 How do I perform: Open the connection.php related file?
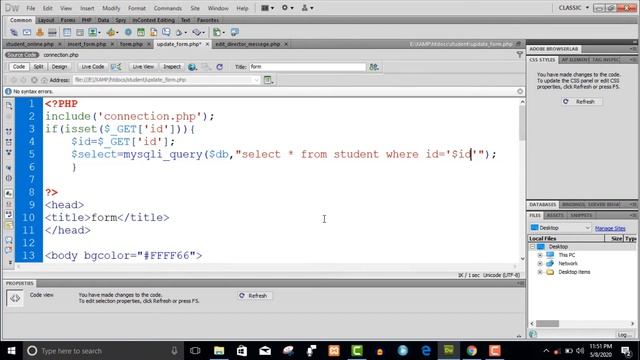[x=61, y=55]
